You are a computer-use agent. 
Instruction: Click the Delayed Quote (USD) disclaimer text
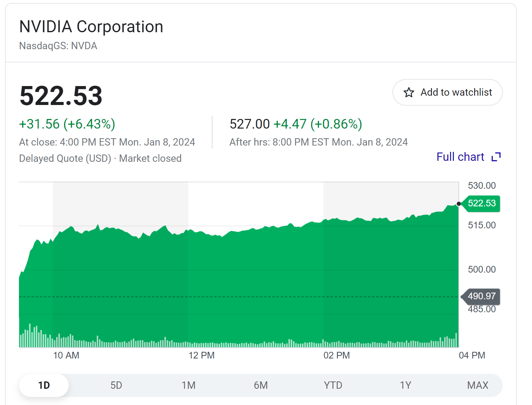[x=65, y=158]
